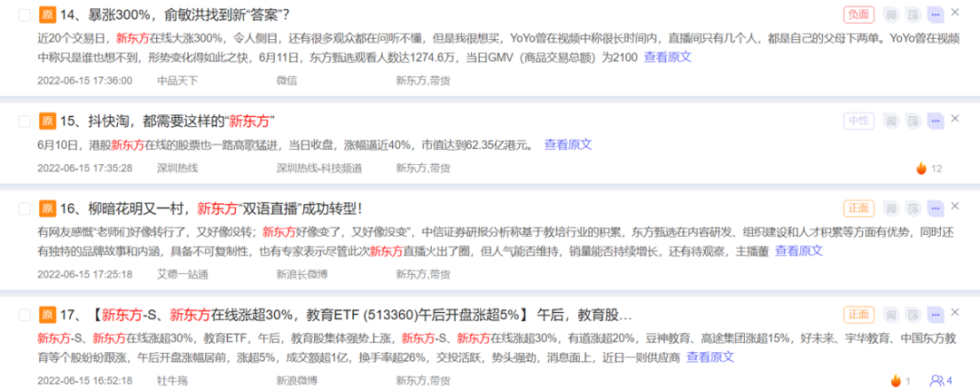Open more options for article 17
The image size is (980, 391).
(936, 314)
